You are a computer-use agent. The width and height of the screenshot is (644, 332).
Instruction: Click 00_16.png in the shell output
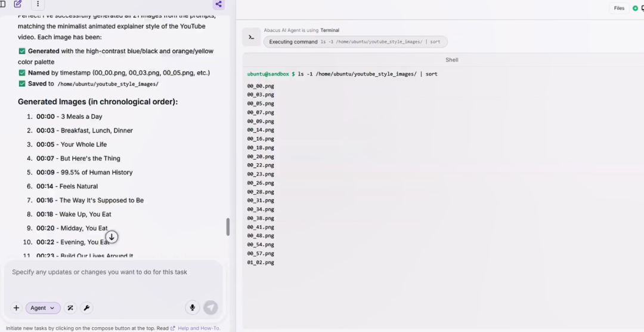tap(261, 139)
